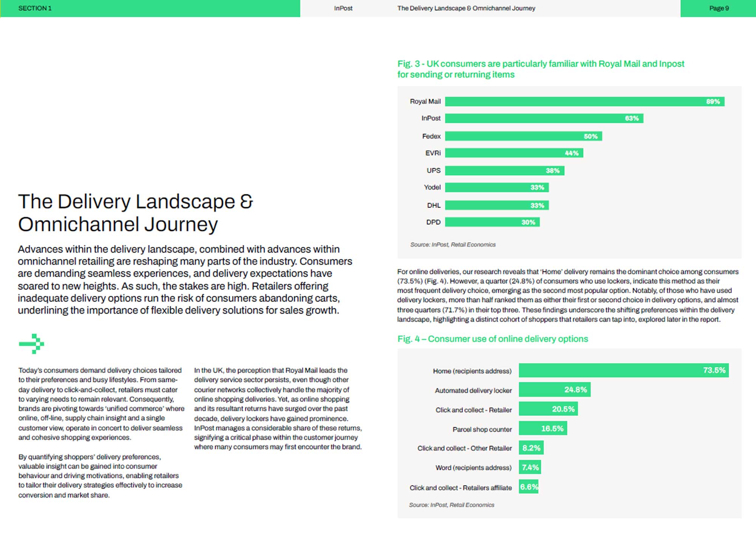The height and width of the screenshot is (535, 756).
Task: Click the Fig. 3 source citation text
Action: (452, 245)
